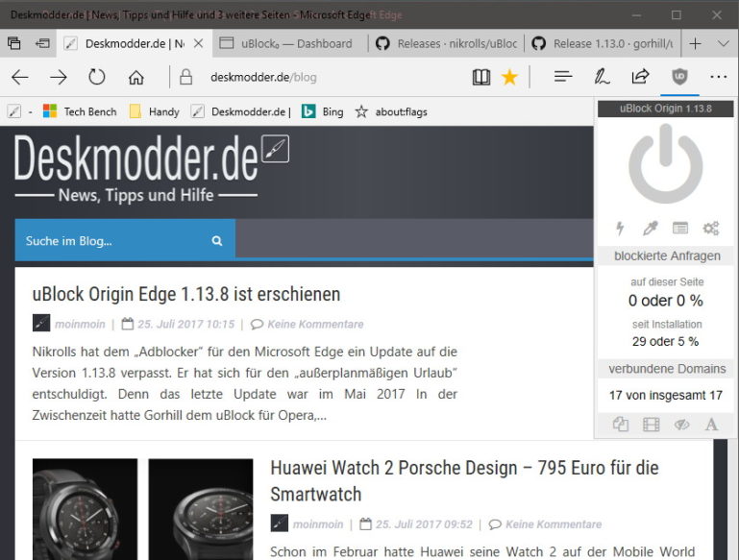Open Keine Kommentare link on Huawei article
The image size is (739, 560).
(554, 524)
